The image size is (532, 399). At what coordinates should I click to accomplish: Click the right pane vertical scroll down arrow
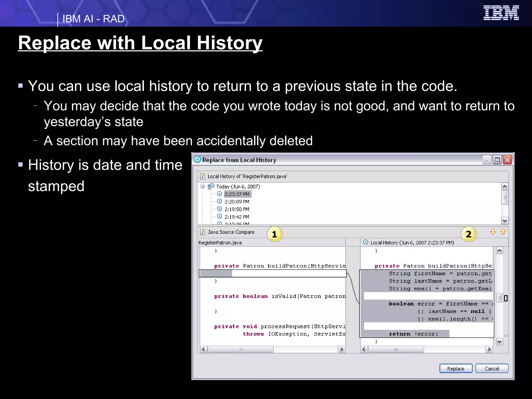point(500,342)
